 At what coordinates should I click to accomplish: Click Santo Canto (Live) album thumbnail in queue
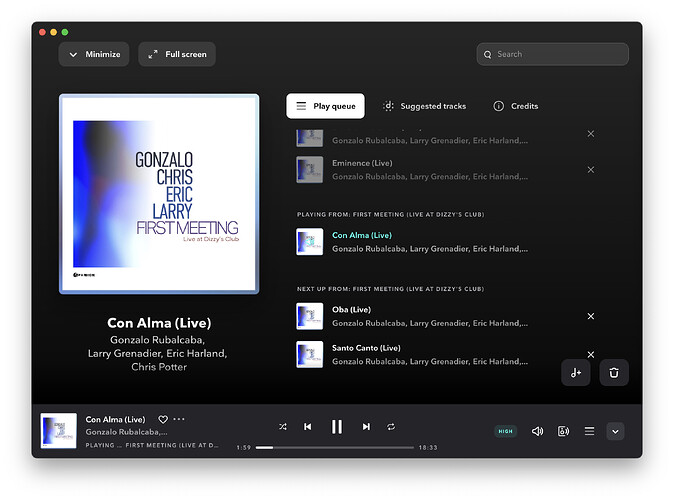pyautogui.click(x=309, y=355)
